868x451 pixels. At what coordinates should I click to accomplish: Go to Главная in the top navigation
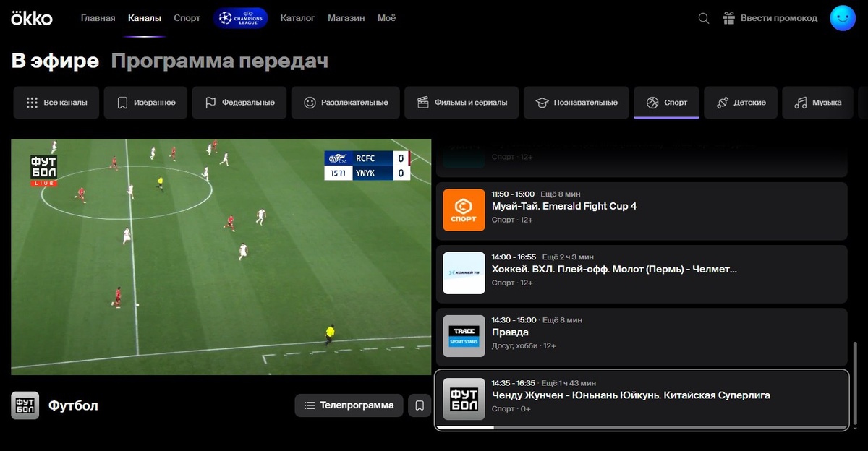tap(98, 18)
